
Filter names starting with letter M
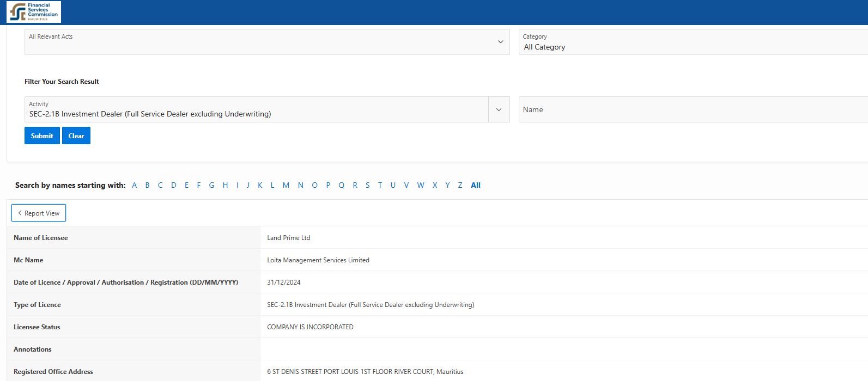point(286,185)
